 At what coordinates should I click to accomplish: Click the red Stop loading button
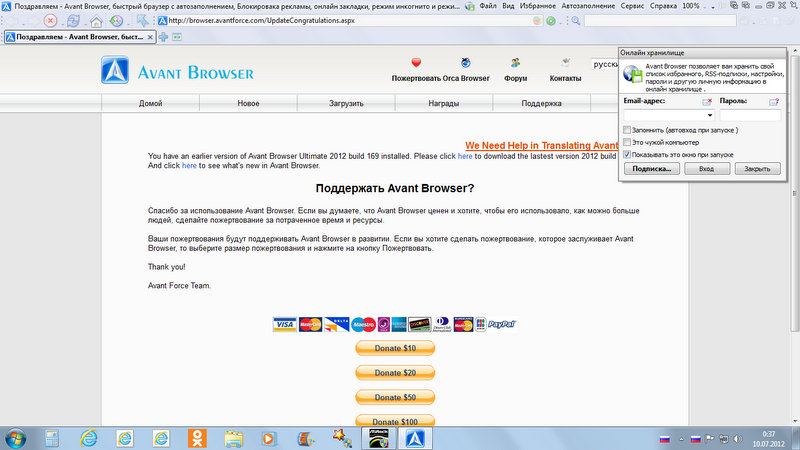50,21
